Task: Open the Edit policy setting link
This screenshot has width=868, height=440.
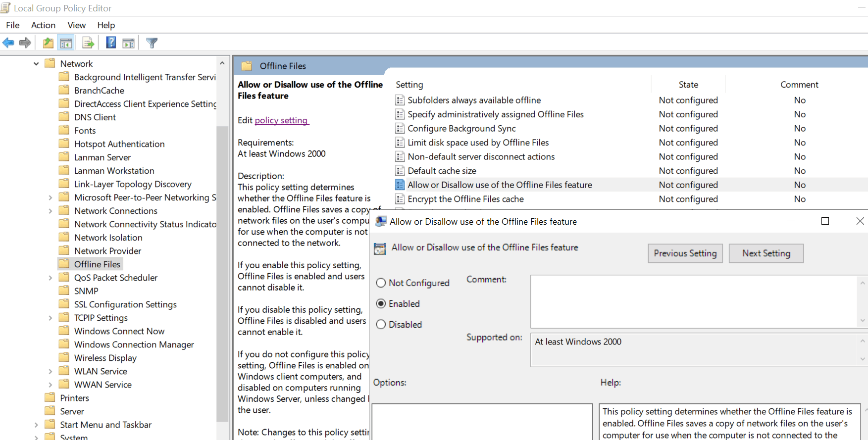Action: point(282,120)
